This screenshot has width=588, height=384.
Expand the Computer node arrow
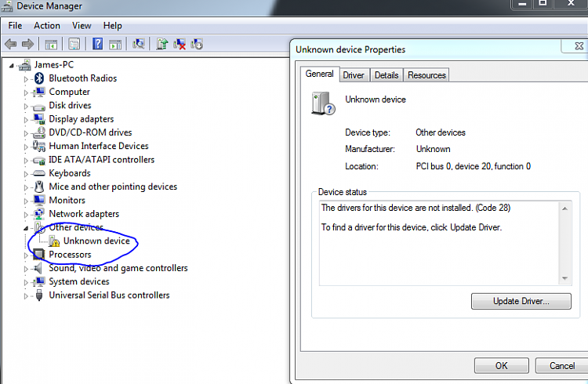click(x=26, y=92)
